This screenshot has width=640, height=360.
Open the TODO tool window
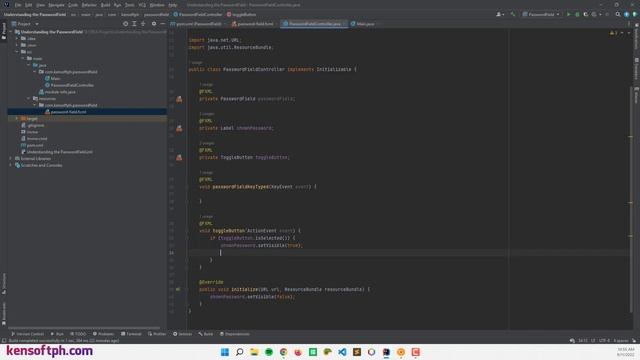coord(78,334)
